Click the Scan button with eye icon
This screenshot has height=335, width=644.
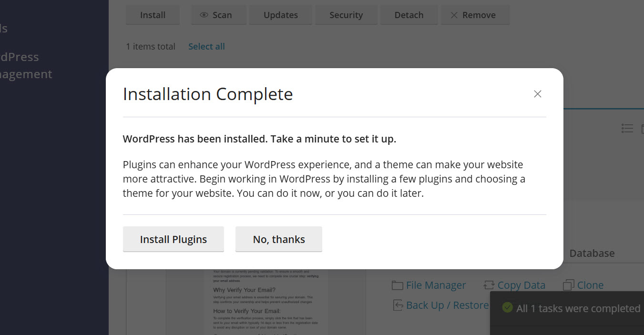tap(219, 15)
